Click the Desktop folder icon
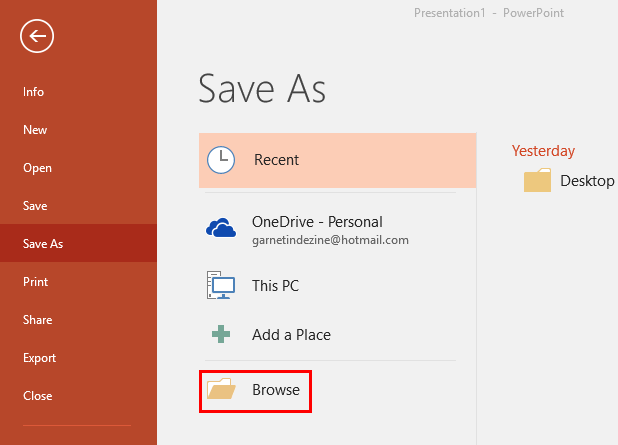This screenshot has height=445, width=618. 538,181
